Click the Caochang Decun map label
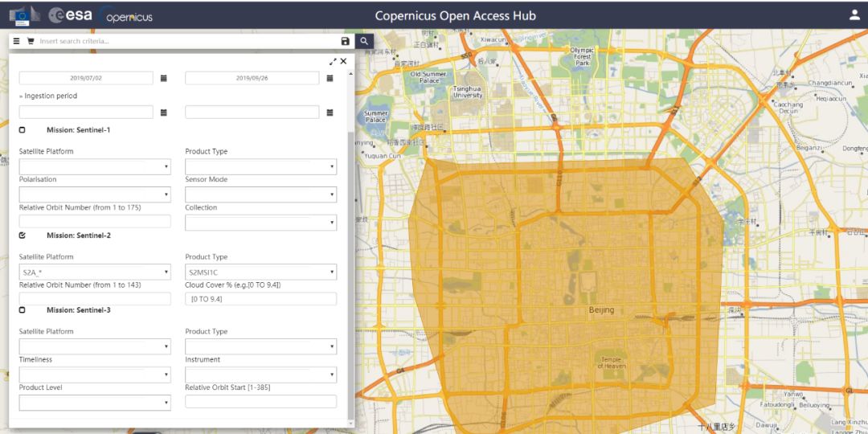The height and width of the screenshot is (434, 868). pyautogui.click(x=788, y=108)
